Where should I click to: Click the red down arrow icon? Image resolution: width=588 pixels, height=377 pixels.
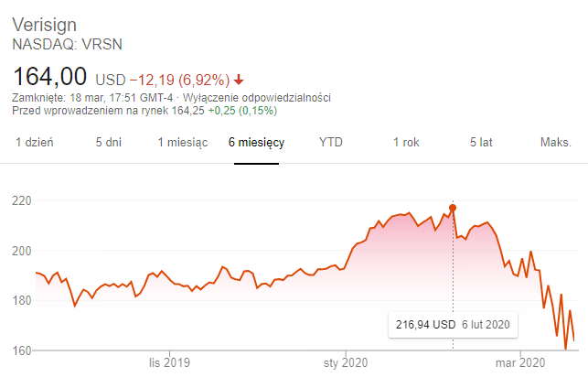click(240, 78)
